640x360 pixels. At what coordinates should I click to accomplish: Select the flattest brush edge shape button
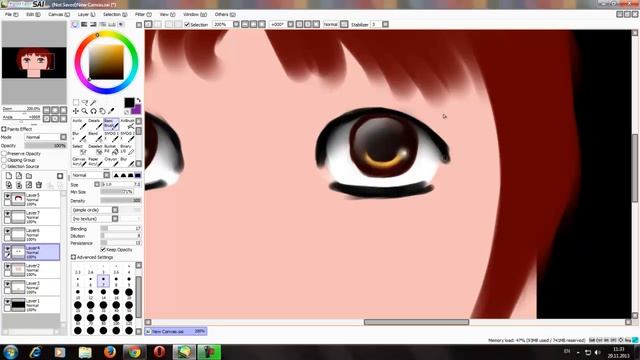coord(138,175)
